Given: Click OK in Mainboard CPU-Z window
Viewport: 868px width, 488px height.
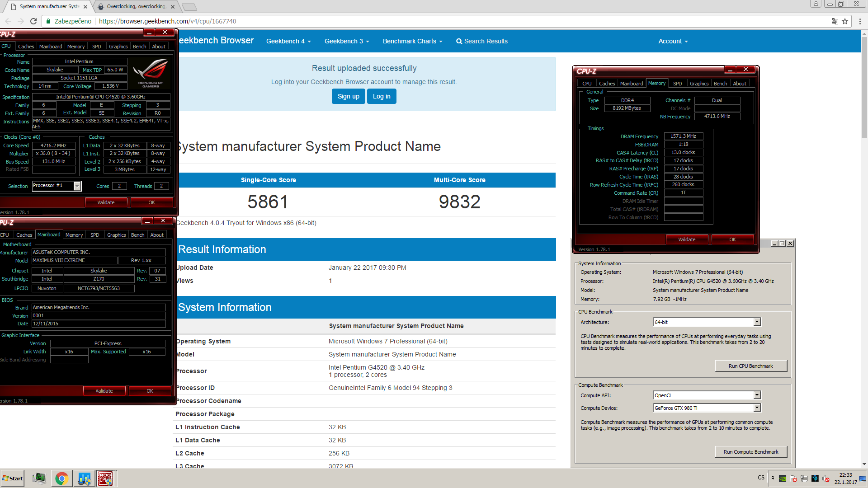Looking at the screenshot, I should pos(150,391).
